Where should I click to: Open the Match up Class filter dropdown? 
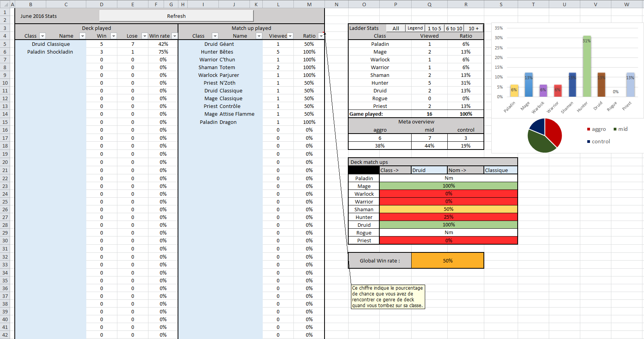(x=215, y=36)
